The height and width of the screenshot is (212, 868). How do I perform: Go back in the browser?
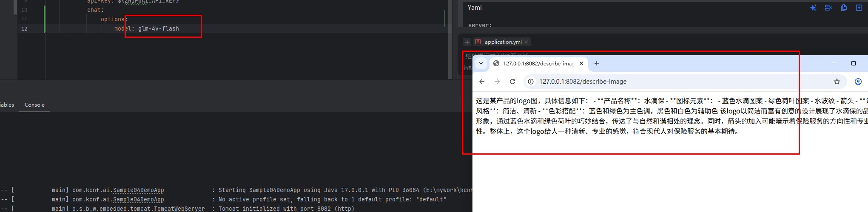pyautogui.click(x=482, y=82)
